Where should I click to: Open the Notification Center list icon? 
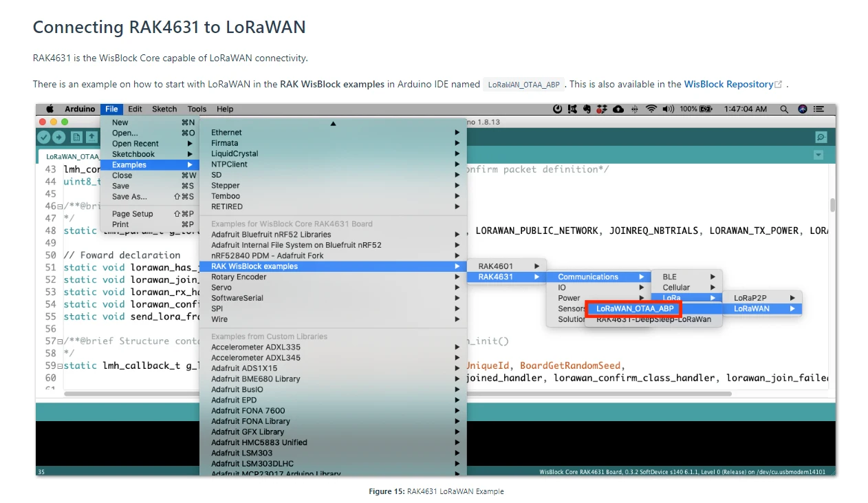click(x=818, y=109)
